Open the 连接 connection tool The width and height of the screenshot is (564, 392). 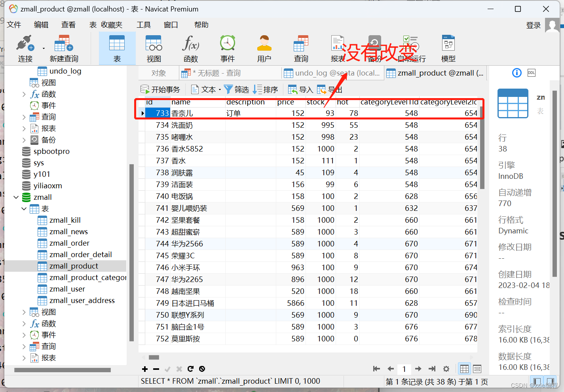point(25,48)
